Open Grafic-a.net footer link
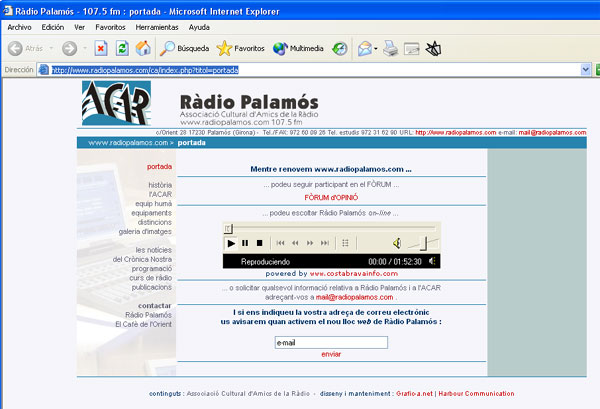600x409 pixels. (414, 393)
